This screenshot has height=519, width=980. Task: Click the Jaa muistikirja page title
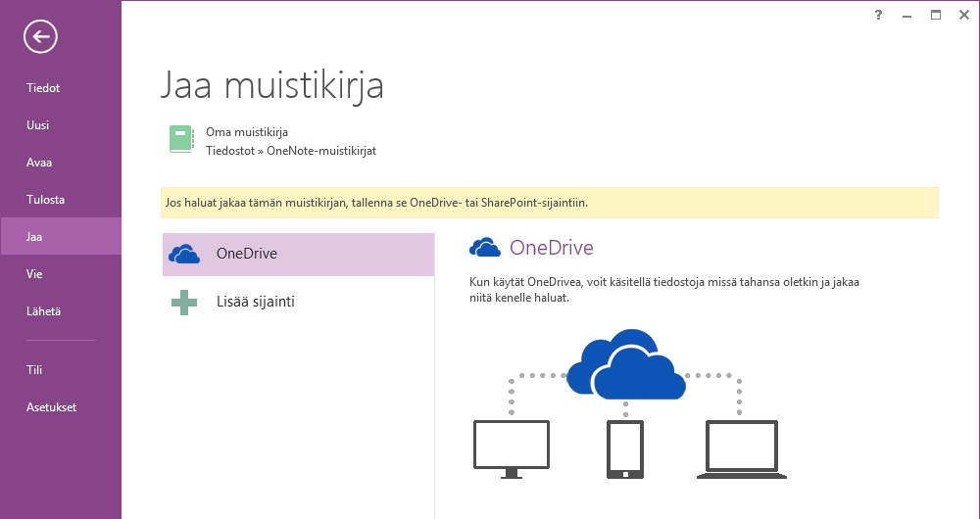[272, 85]
